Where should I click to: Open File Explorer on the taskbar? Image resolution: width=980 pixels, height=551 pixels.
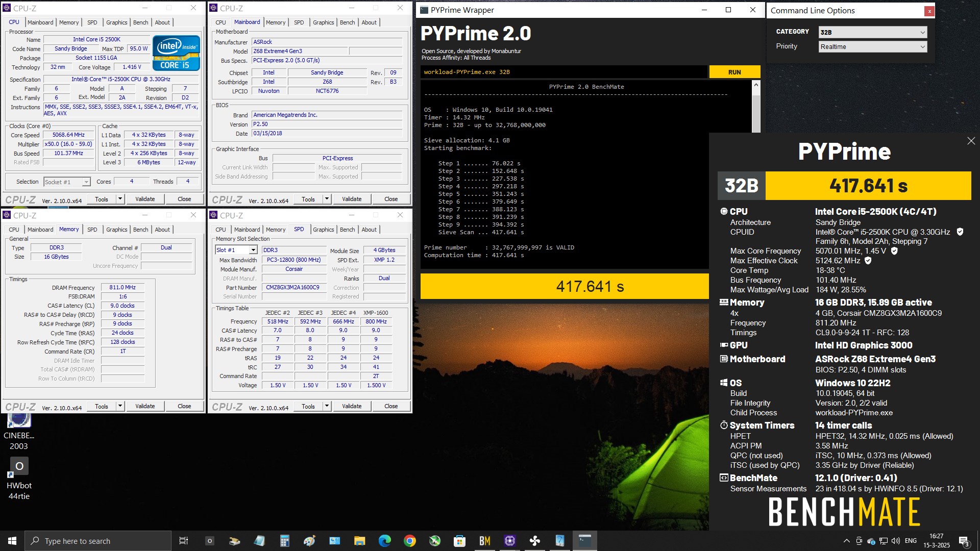click(x=359, y=541)
